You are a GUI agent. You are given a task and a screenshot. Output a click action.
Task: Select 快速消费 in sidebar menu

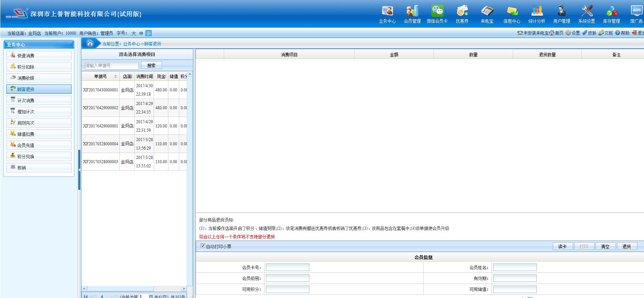39,56
